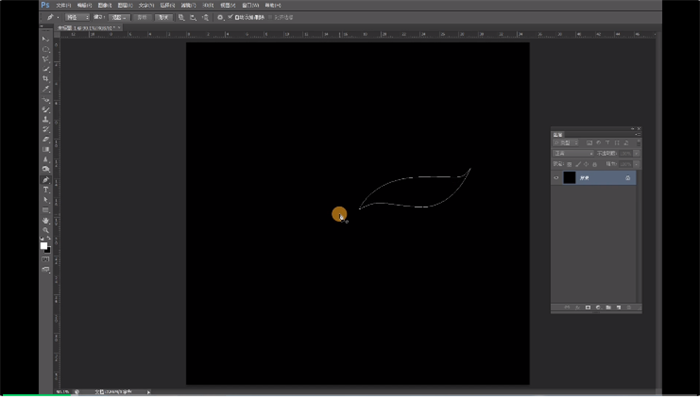
Task: Open the blend mode dropdown
Action: (x=573, y=153)
